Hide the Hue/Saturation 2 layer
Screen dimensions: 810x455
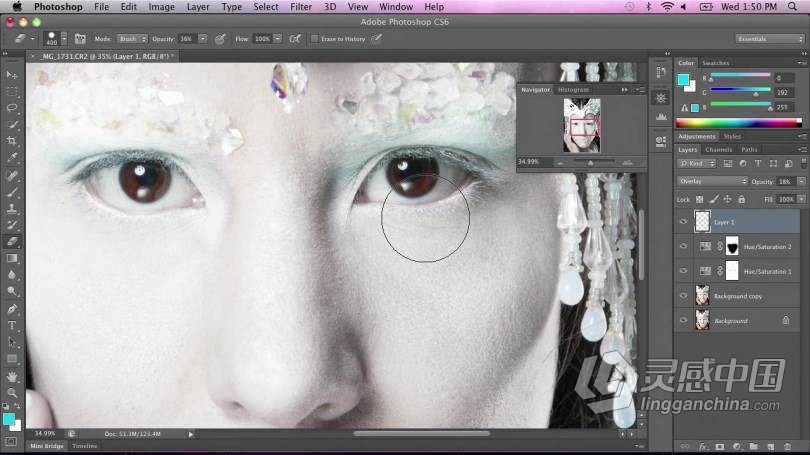point(683,246)
